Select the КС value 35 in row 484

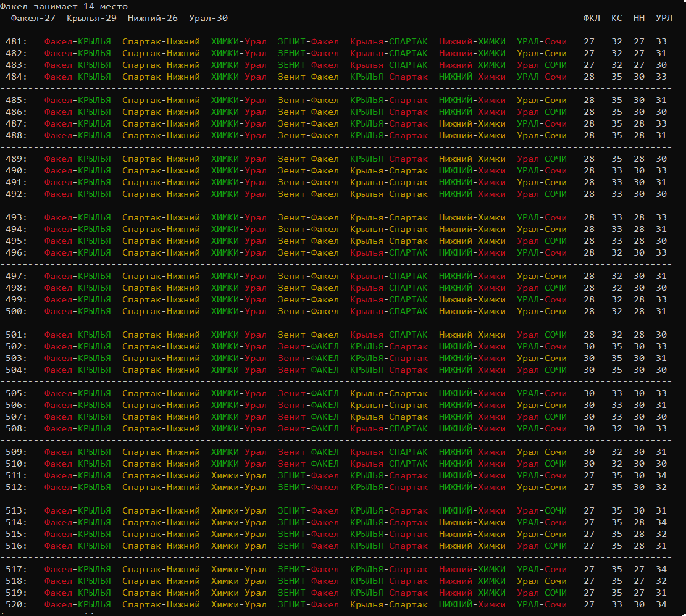pyautogui.click(x=616, y=77)
